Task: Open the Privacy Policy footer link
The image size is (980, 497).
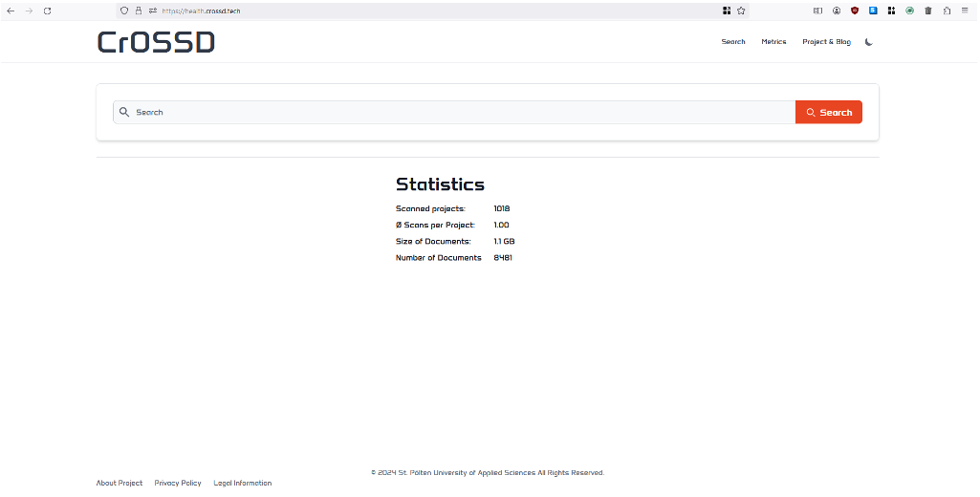Action: point(178,484)
